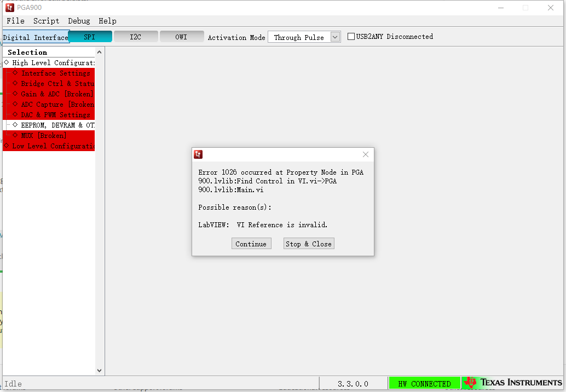Click the Through Pulse value field
This screenshot has height=392, width=566.
click(299, 37)
